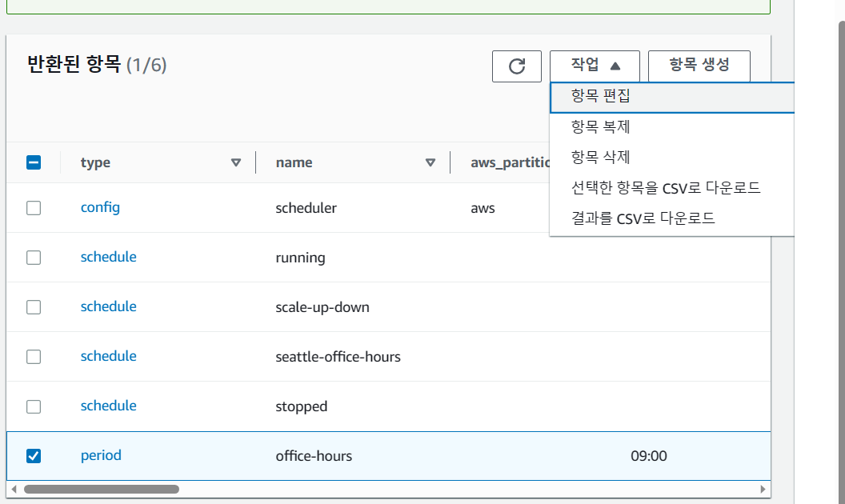The image size is (845, 504).
Task: Check the running schedule row checkbox
Action: coord(34,257)
